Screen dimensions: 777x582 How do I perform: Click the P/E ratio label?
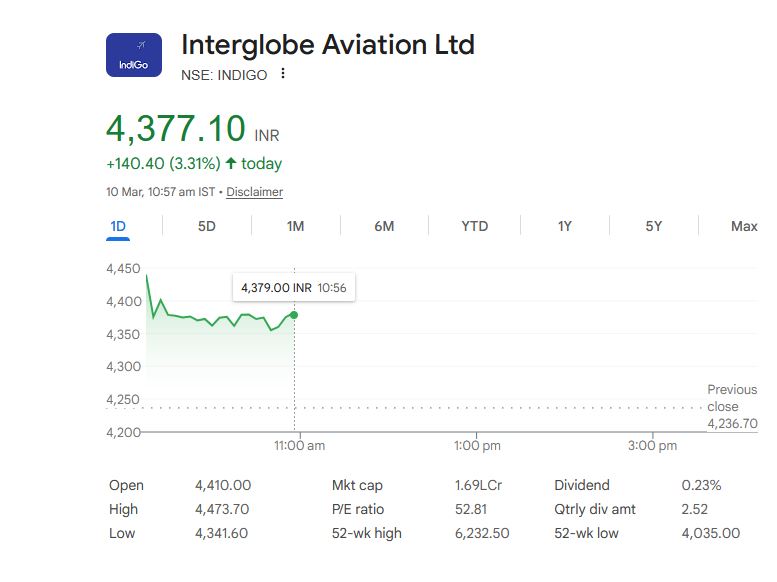(360, 509)
